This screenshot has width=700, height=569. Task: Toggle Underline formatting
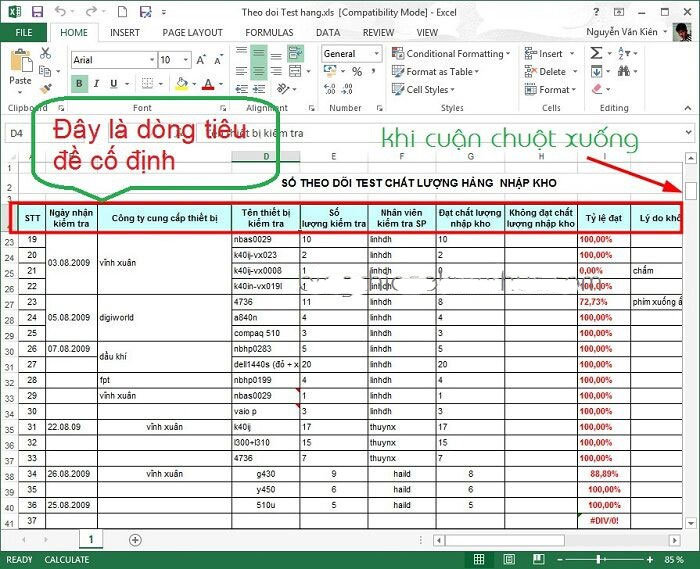coord(114,83)
